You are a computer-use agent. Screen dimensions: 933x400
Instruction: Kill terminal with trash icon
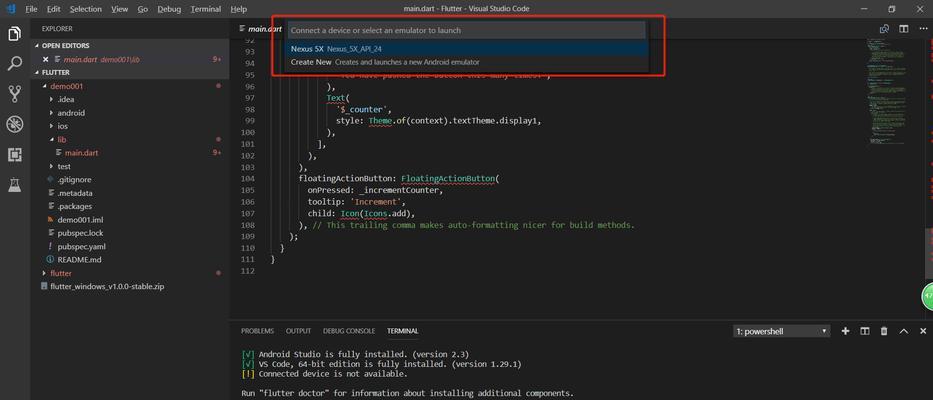pyautogui.click(x=884, y=331)
